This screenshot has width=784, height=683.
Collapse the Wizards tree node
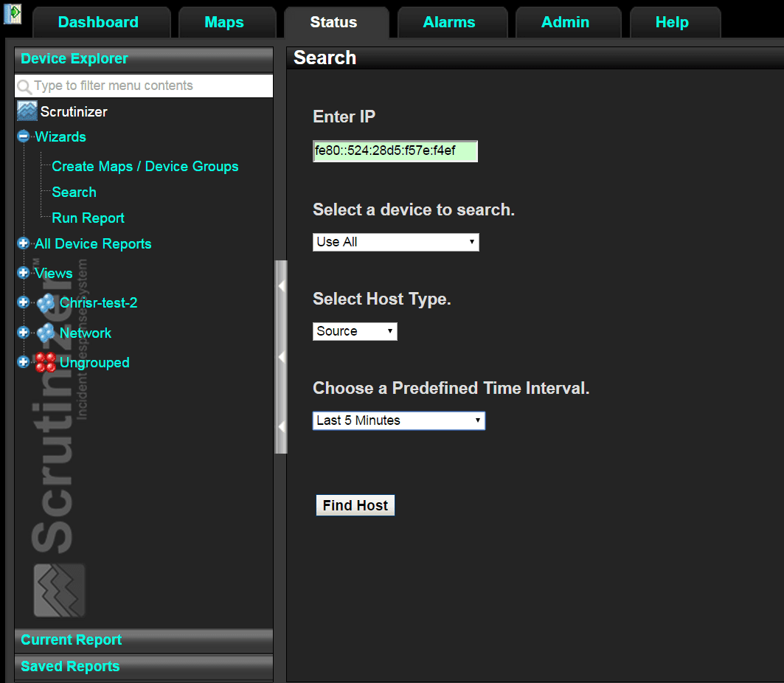coord(23,136)
